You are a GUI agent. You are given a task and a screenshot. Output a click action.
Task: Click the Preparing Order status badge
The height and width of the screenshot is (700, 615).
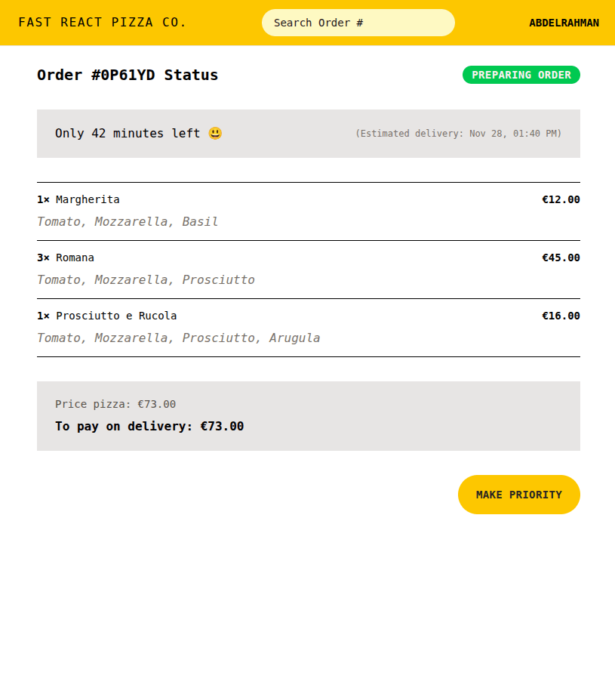pyautogui.click(x=521, y=75)
